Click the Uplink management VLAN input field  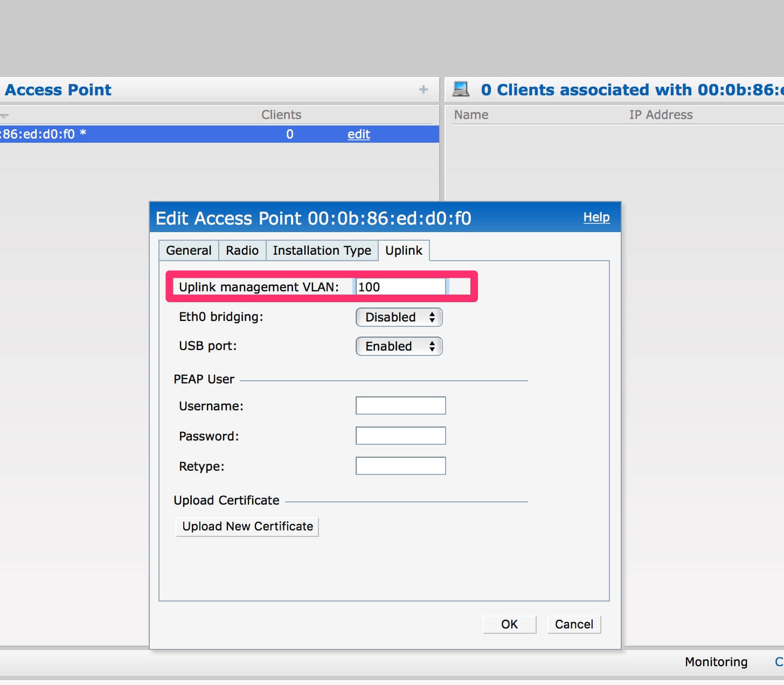click(400, 286)
